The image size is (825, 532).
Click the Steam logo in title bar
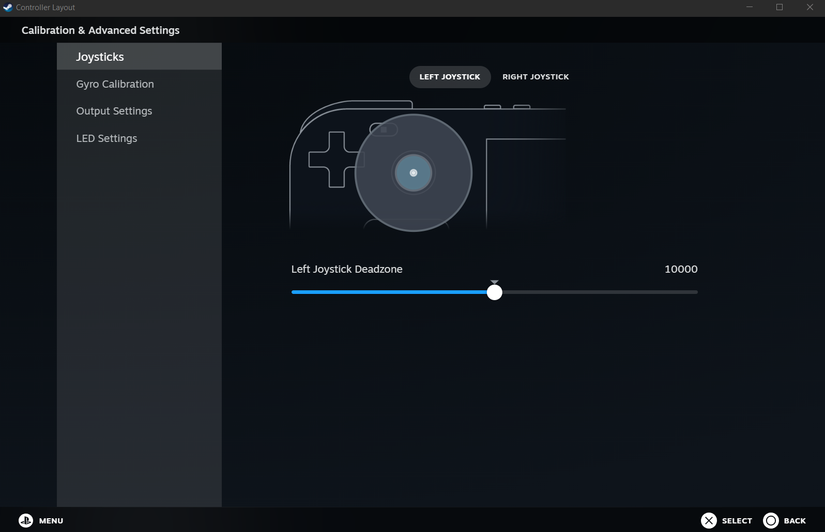[8, 7]
